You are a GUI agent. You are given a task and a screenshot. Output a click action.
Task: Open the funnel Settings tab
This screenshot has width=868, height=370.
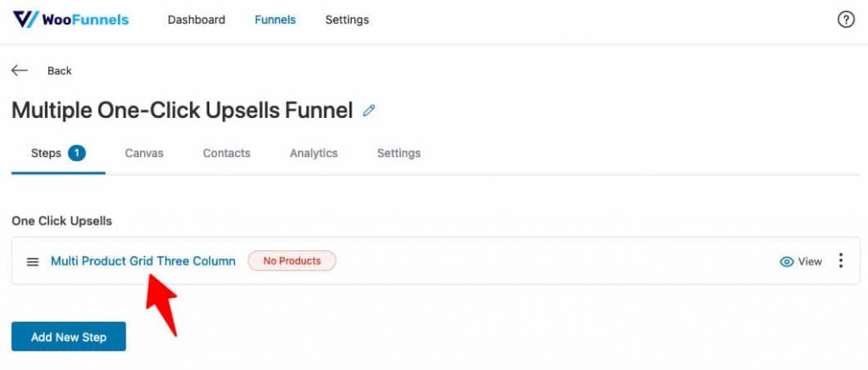398,154
